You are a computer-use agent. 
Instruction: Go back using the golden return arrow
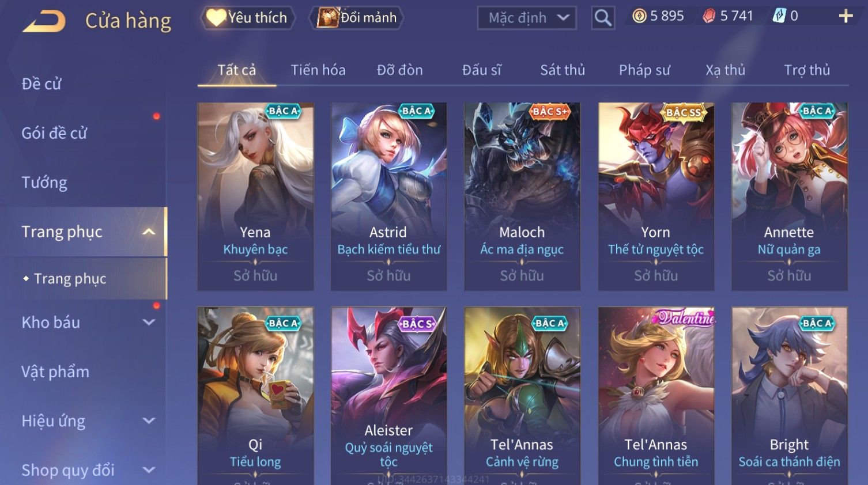pyautogui.click(x=44, y=21)
